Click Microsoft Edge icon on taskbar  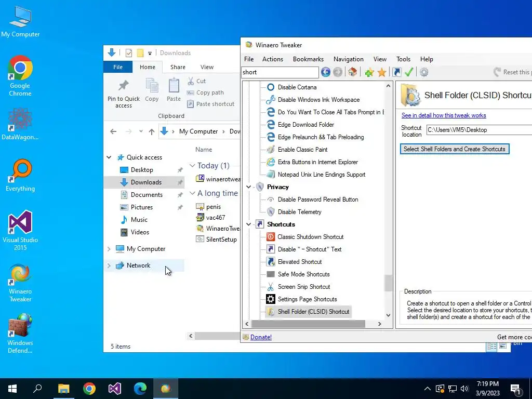(140, 389)
